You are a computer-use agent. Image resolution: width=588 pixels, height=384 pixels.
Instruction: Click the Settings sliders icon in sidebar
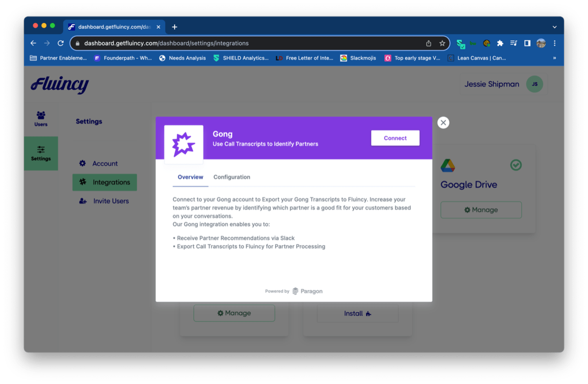(x=41, y=149)
